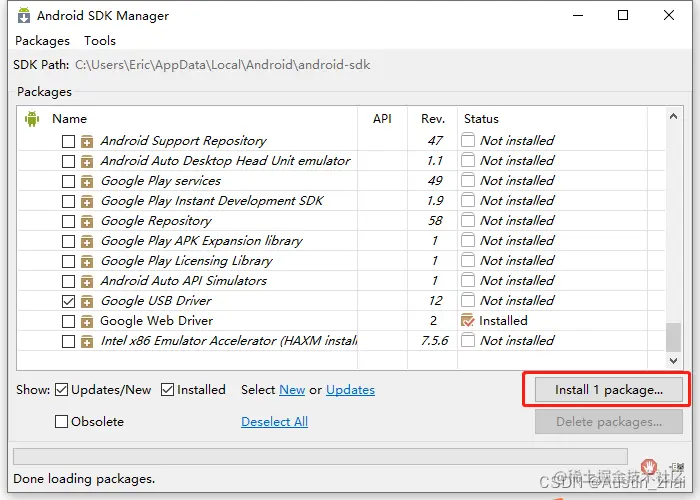
Task: Click the Installed status icon for Google Web Driver
Action: [x=467, y=321]
